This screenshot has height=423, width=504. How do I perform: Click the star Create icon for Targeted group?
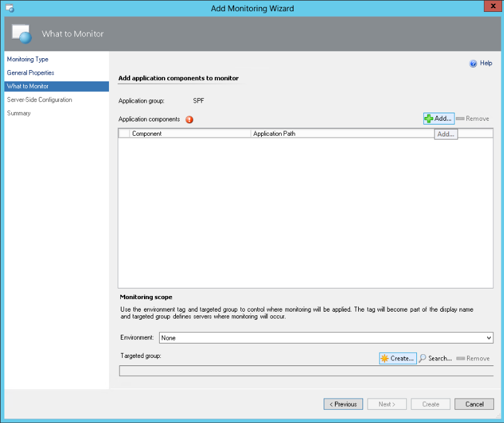coord(384,359)
